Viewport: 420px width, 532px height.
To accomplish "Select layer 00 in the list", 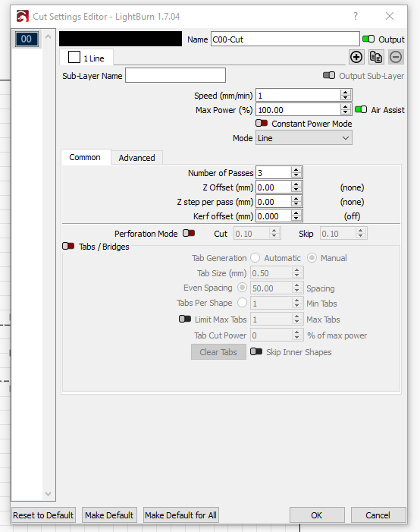I will (x=26, y=39).
